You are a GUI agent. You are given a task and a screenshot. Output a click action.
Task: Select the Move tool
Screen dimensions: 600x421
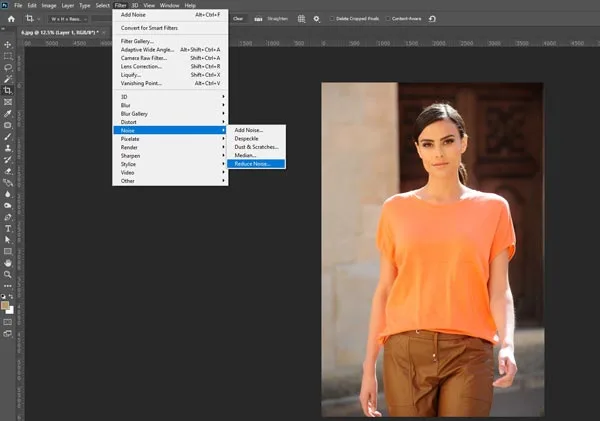[8, 44]
